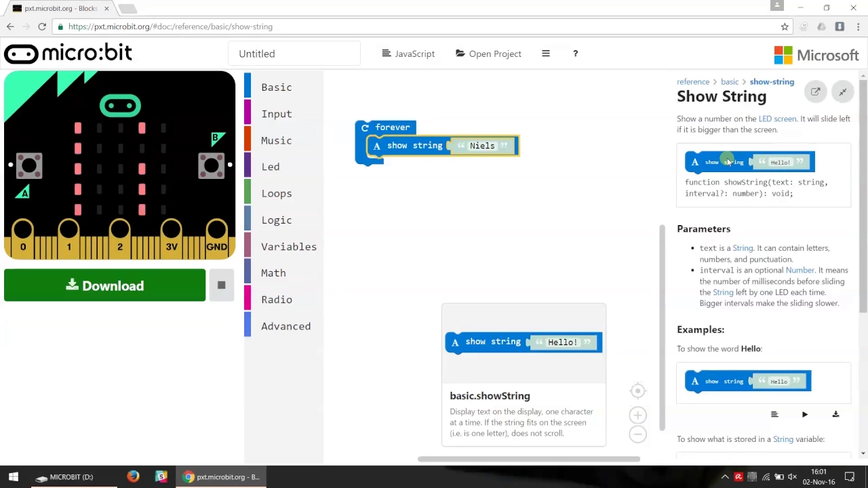Run the Hello example
Viewport: 868px width, 488px height.
805,414
